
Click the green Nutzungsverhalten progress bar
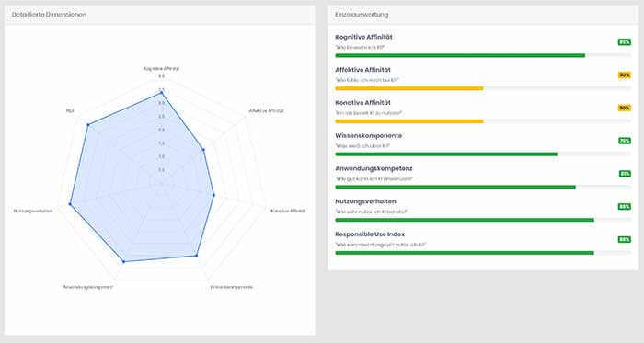coord(465,220)
